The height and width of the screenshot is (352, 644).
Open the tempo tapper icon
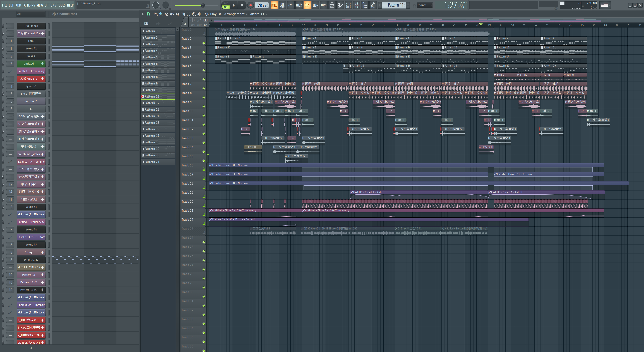[x=373, y=5]
